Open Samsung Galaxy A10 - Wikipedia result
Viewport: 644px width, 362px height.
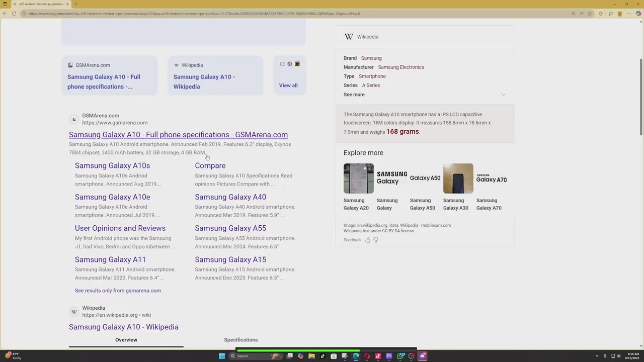tap(124, 327)
